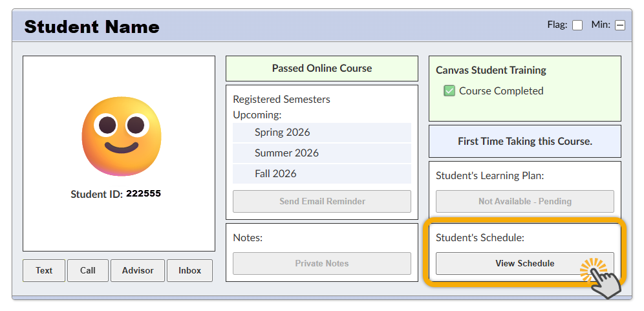The width and height of the screenshot is (644, 311).
Task: Click Send Email Reminder button
Action: click(x=322, y=201)
